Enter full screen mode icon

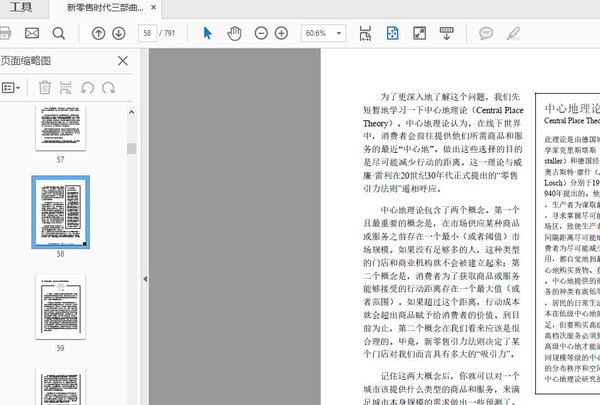420,33
